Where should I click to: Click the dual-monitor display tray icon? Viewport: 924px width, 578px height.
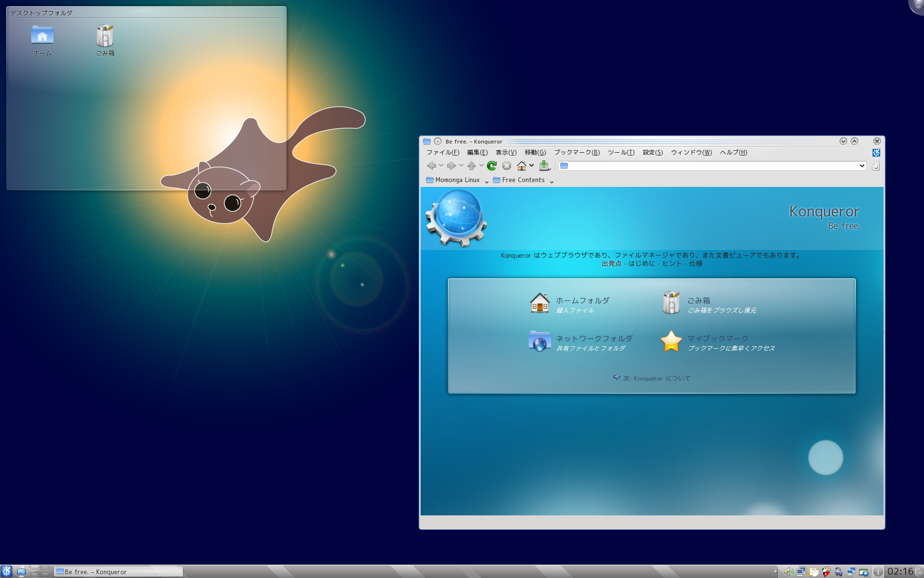801,572
